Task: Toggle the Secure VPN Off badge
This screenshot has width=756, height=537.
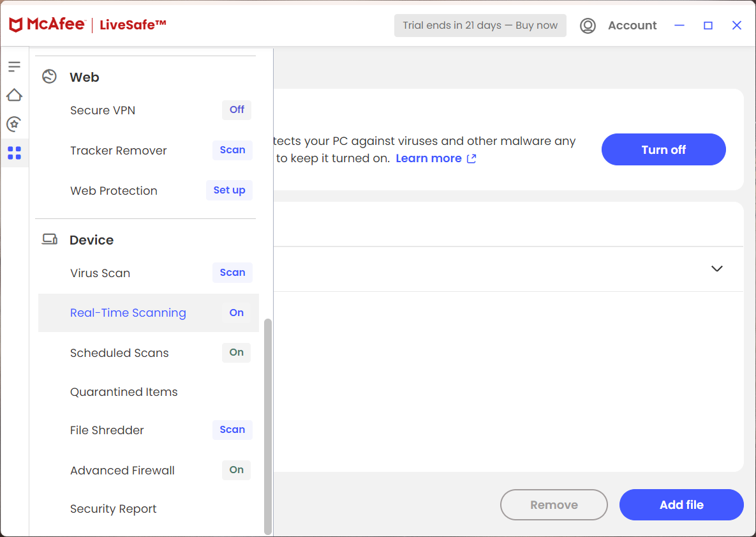Action: pyautogui.click(x=237, y=110)
